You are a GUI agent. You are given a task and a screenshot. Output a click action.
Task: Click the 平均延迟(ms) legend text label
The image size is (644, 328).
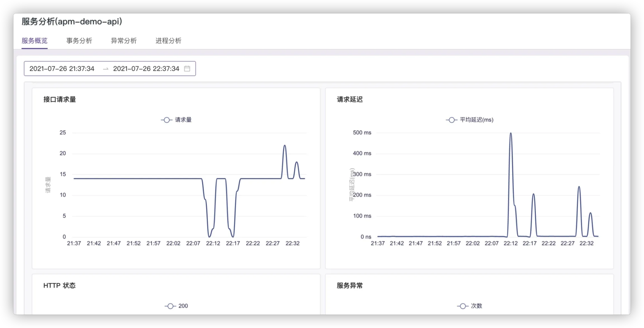pos(477,120)
